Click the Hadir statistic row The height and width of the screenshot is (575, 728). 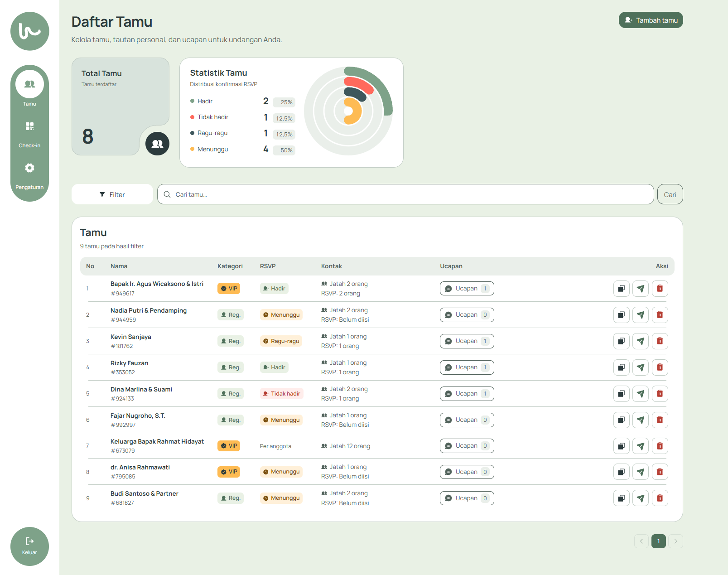(242, 101)
